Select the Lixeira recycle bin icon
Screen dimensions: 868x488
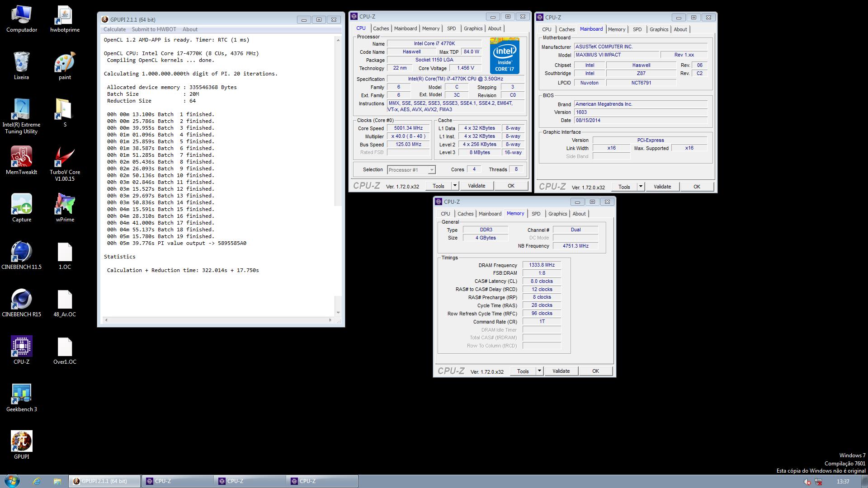tap(21, 67)
